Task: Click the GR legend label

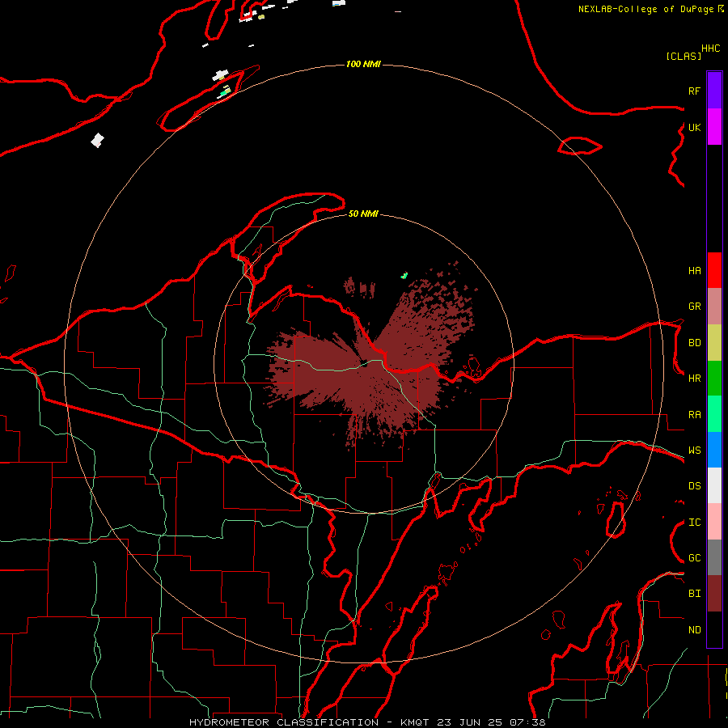Action: point(695,307)
